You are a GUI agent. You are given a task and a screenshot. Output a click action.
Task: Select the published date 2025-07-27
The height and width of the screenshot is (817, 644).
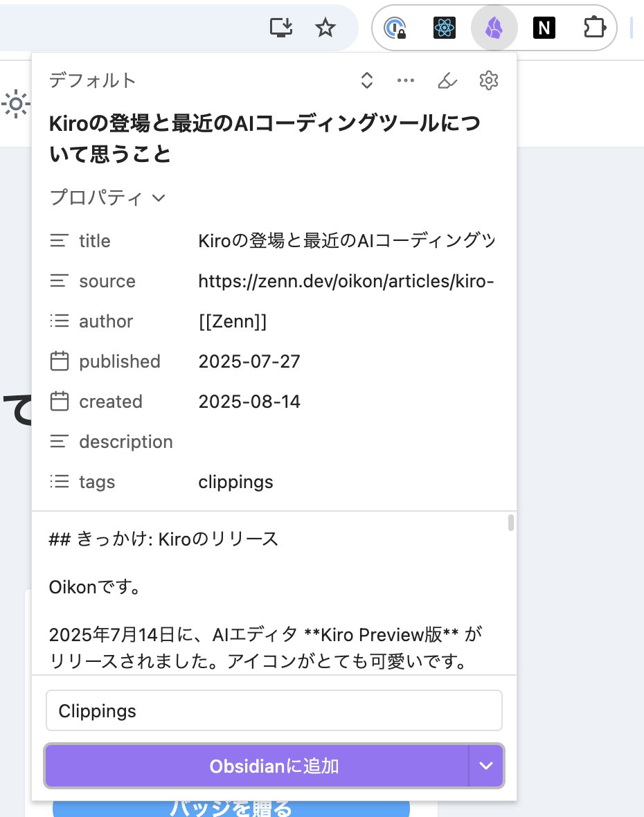click(249, 361)
